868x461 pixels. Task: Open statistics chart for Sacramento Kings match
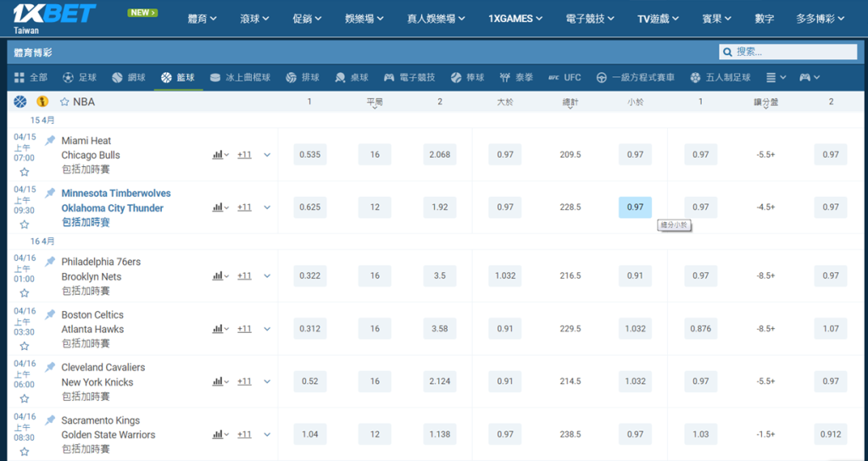[x=220, y=435]
